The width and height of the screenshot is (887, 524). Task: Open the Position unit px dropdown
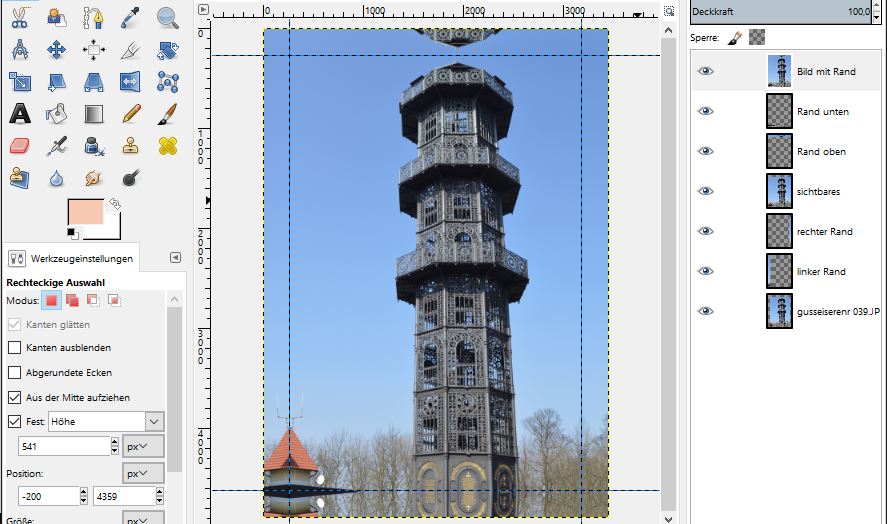click(143, 472)
